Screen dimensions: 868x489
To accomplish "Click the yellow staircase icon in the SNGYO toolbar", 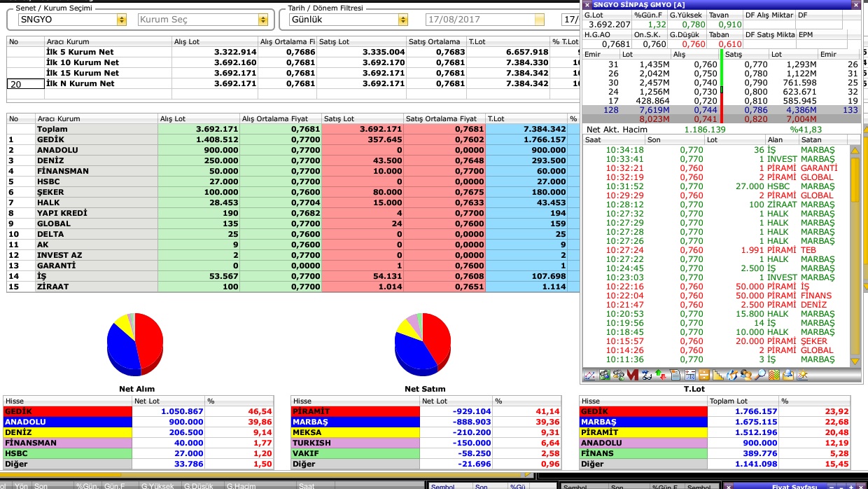I will tap(717, 376).
